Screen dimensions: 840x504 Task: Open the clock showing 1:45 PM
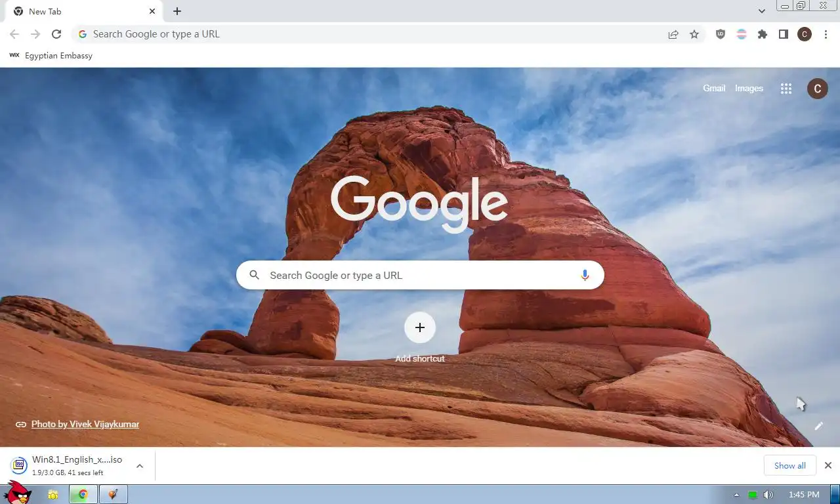tap(804, 495)
